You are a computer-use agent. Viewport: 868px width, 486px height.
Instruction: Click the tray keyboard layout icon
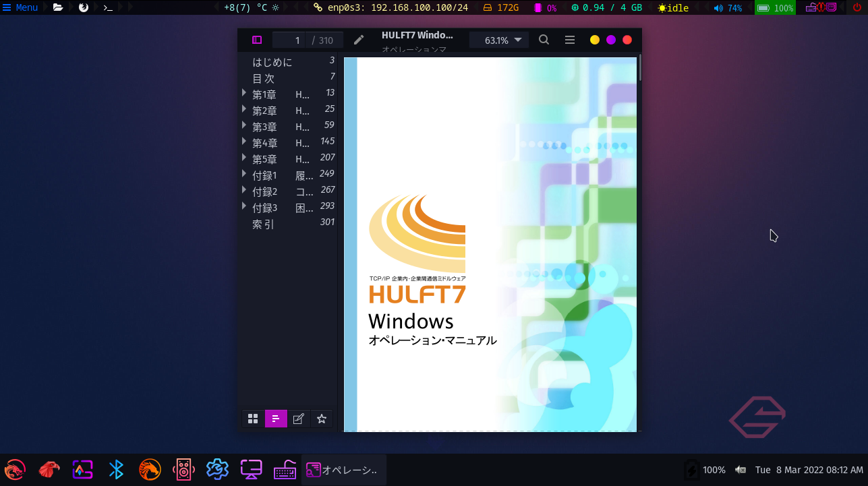tap(811, 7)
